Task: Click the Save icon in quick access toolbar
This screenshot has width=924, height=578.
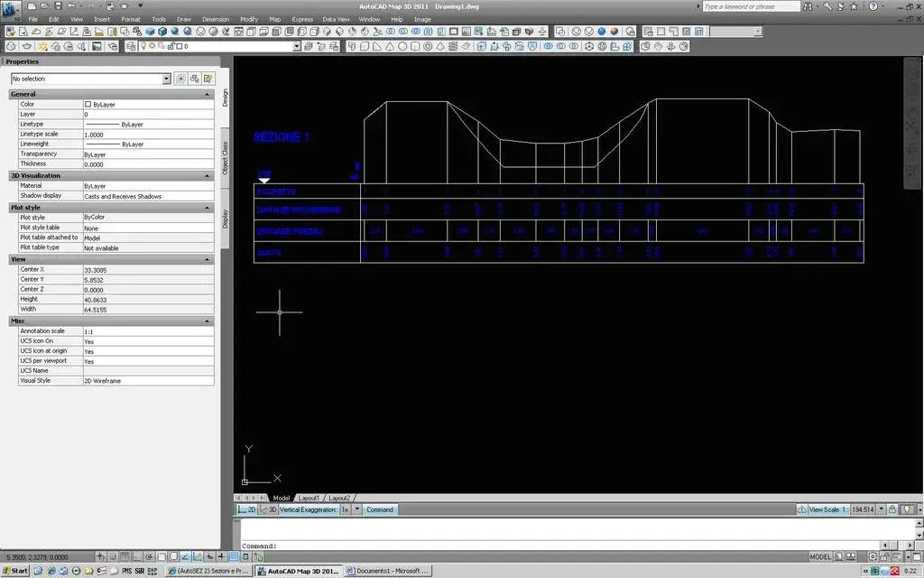Action: coord(58,6)
